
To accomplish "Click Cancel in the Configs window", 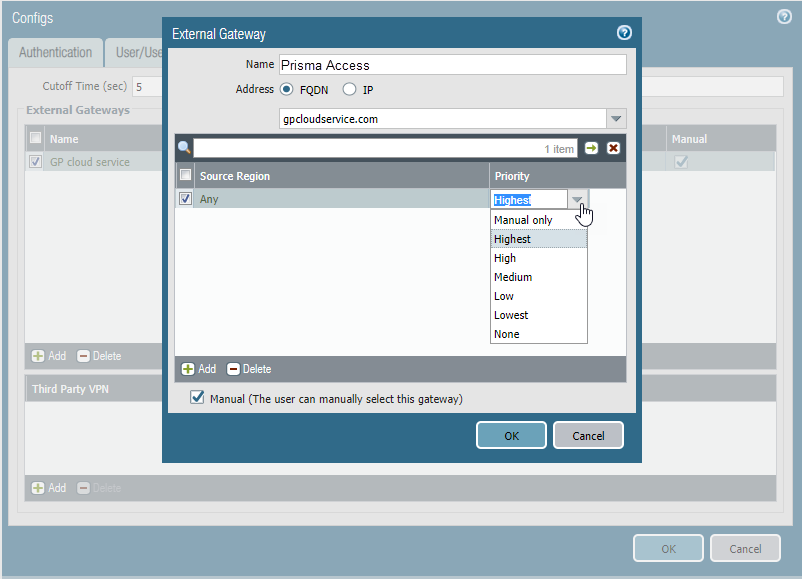I will point(745,548).
